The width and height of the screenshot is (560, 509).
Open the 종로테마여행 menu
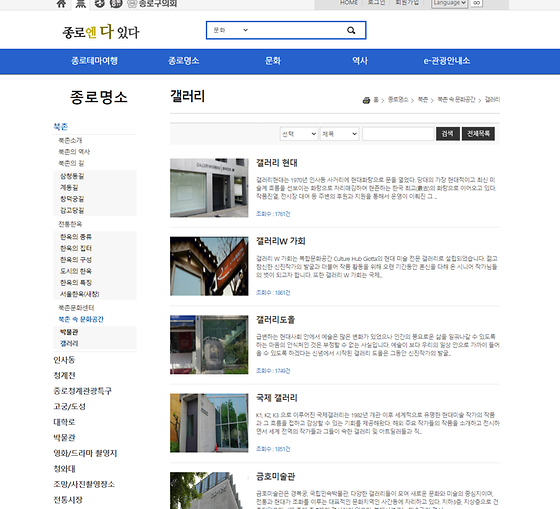tap(94, 61)
